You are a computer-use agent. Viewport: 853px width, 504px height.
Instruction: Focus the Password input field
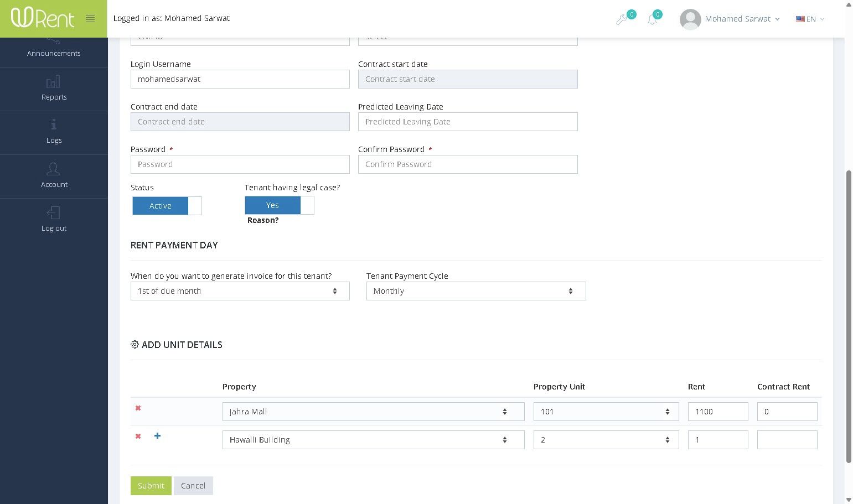pyautogui.click(x=240, y=164)
